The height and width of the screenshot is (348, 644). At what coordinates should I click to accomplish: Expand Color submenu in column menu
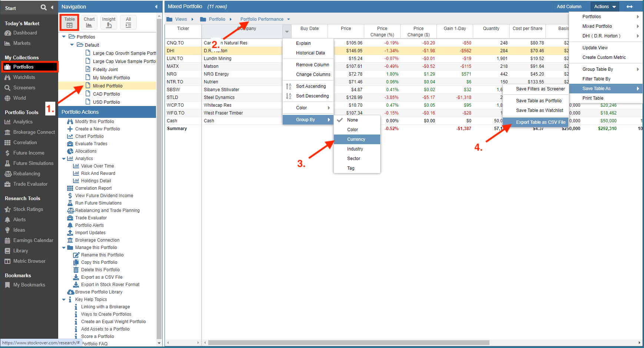click(x=308, y=108)
